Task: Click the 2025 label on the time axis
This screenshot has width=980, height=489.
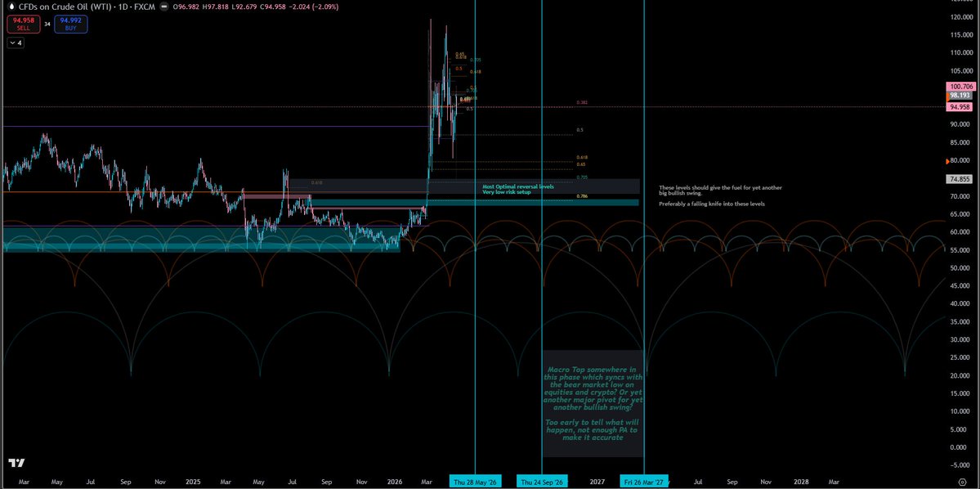Action: click(193, 482)
